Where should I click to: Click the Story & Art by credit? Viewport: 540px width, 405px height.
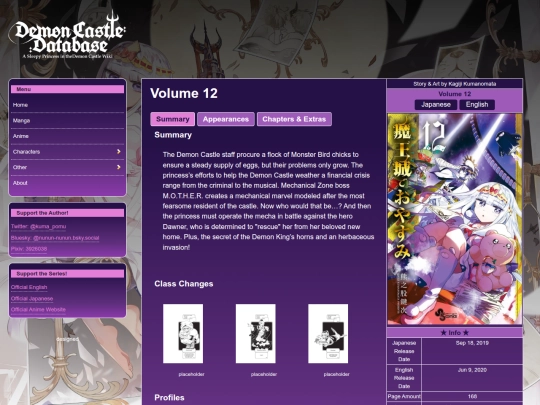(x=455, y=84)
